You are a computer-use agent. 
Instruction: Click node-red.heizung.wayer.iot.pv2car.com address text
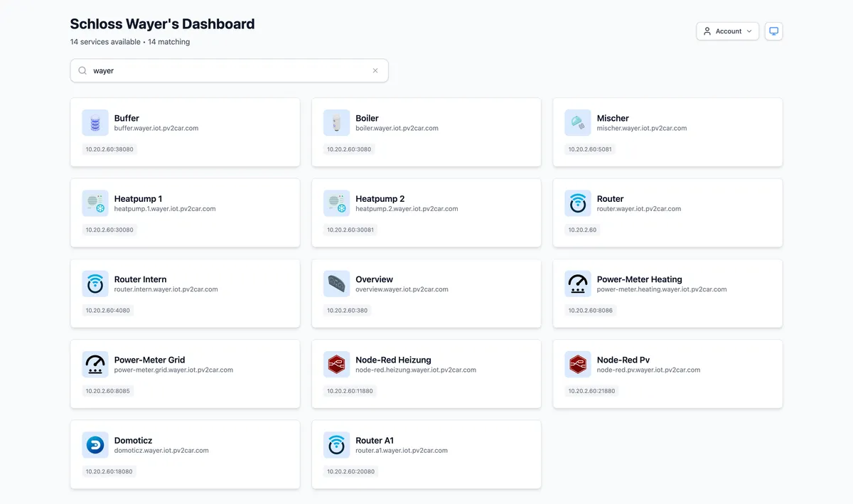tap(416, 370)
